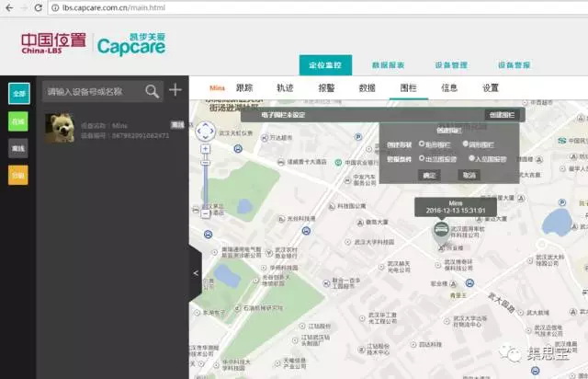Screen dimensions: 588x379
Task: Click the plus icon to add device
Action: pyautogui.click(x=175, y=90)
